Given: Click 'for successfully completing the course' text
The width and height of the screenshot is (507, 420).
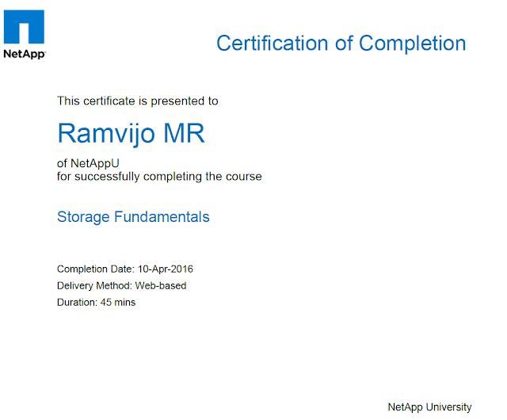Looking at the screenshot, I should coord(159,177).
